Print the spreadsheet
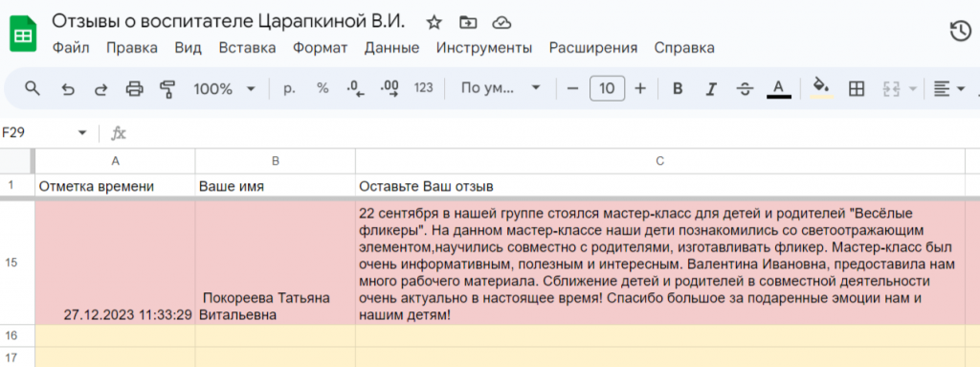 click(134, 89)
